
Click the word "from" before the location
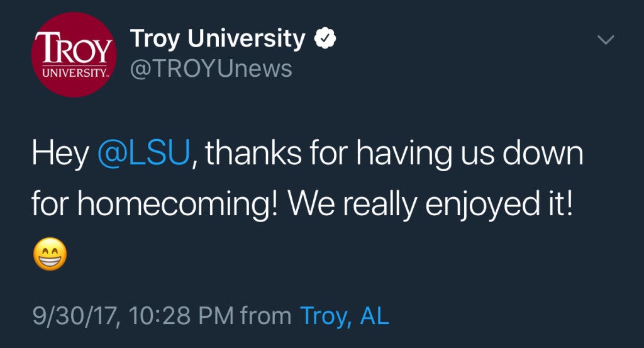(x=266, y=315)
